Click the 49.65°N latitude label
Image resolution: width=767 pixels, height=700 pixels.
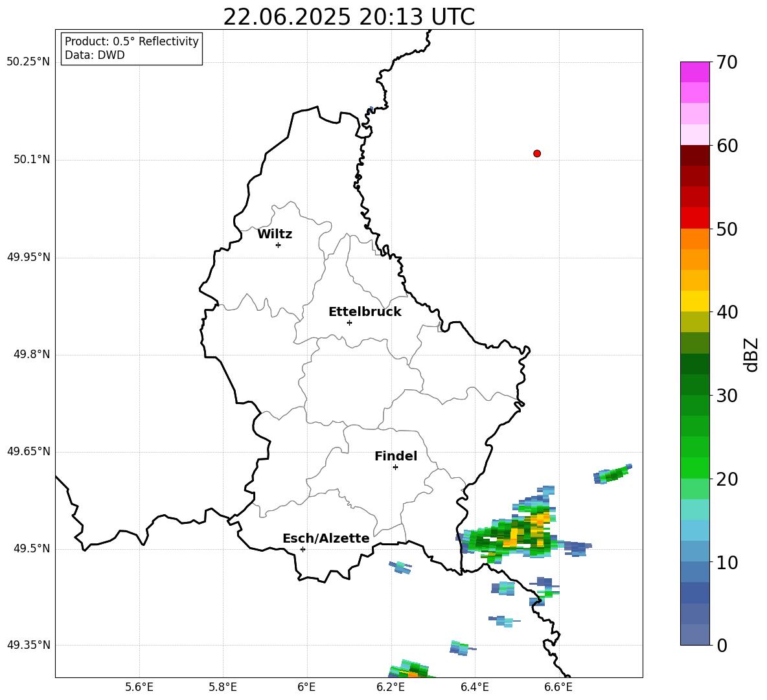pyautogui.click(x=29, y=451)
